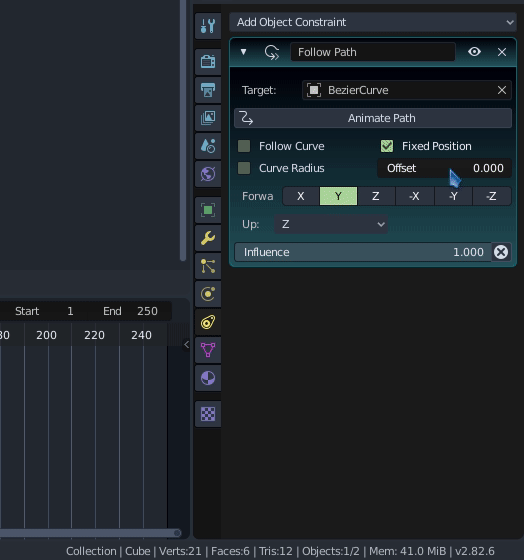Open the Material properties tab
524x560 pixels.
click(x=208, y=378)
